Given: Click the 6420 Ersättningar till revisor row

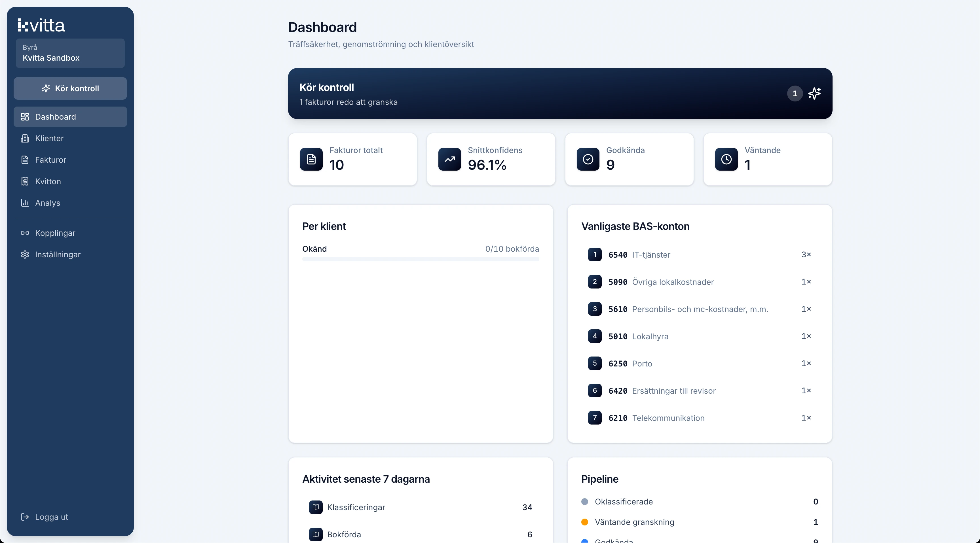Looking at the screenshot, I should [x=700, y=391].
